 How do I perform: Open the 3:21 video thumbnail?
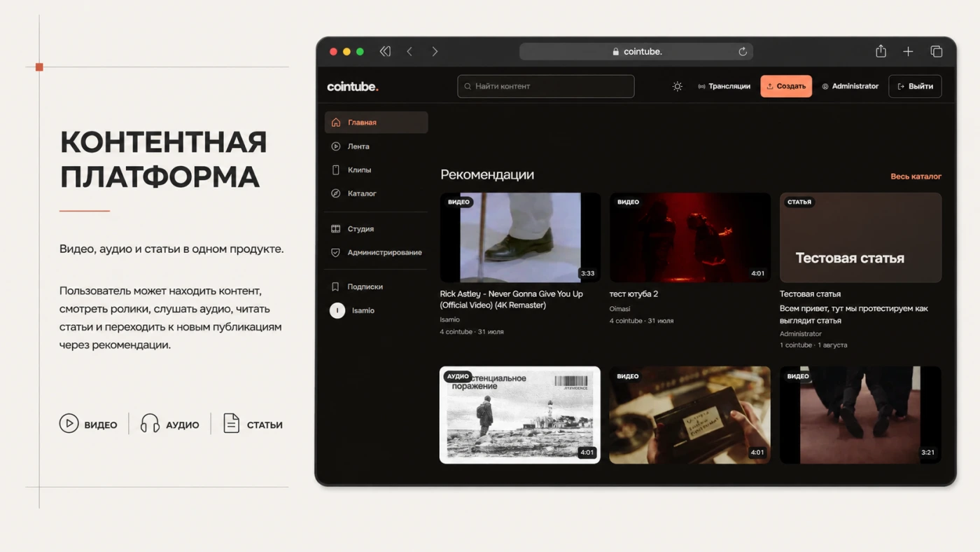(860, 415)
